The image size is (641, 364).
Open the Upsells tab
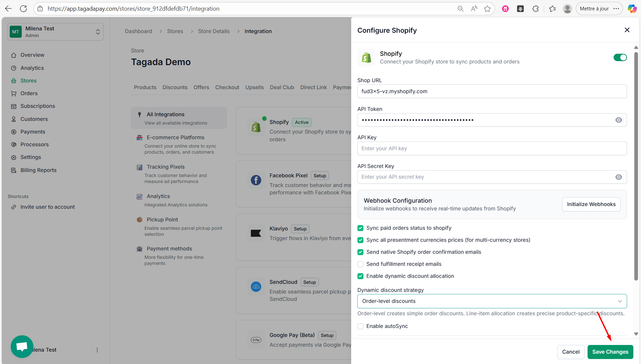(x=255, y=87)
